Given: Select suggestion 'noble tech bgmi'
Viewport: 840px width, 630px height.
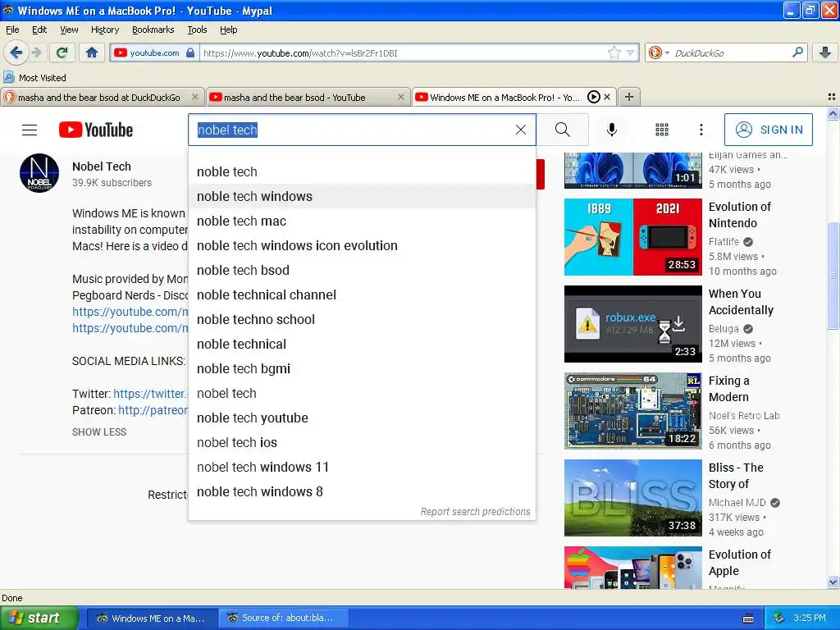Looking at the screenshot, I should 362,368.
